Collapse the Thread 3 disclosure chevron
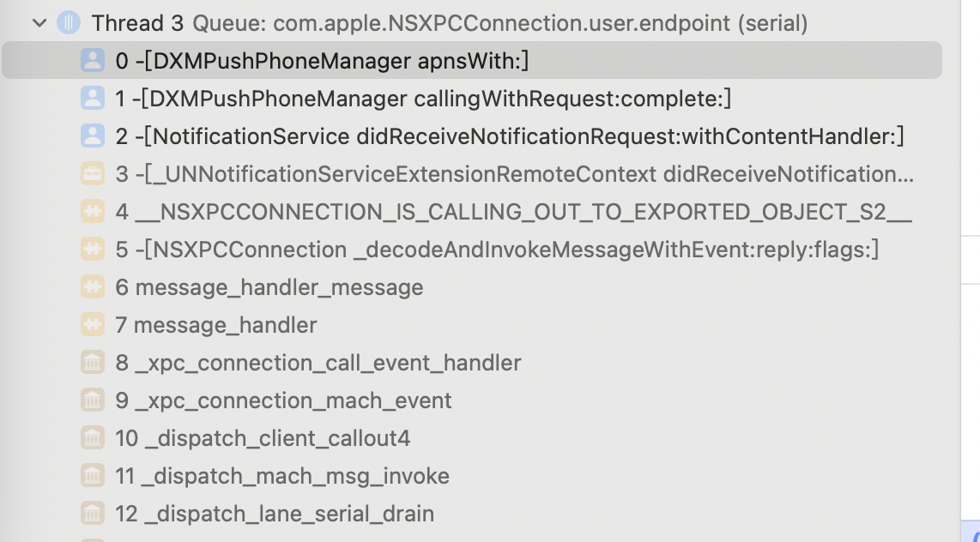The height and width of the screenshot is (542, 980). pos(39,23)
